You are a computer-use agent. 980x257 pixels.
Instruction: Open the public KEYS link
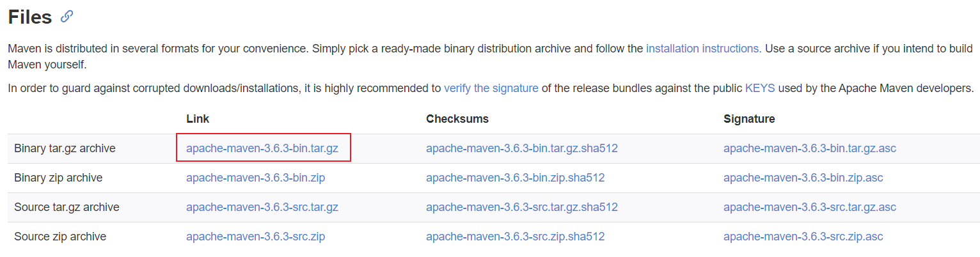[x=759, y=88]
